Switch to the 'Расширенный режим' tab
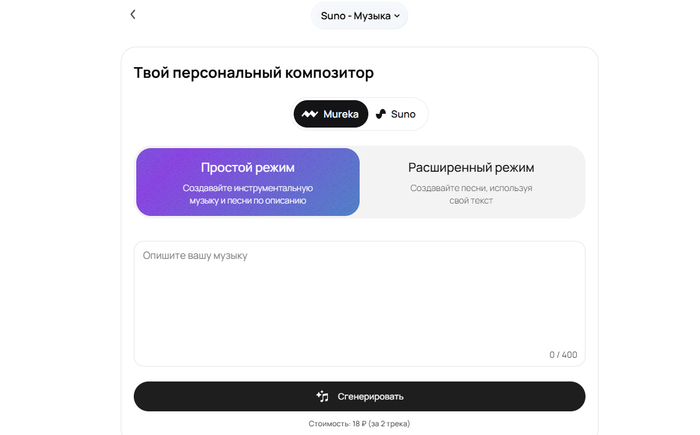Screen dimensions: 700x435 coord(471,182)
